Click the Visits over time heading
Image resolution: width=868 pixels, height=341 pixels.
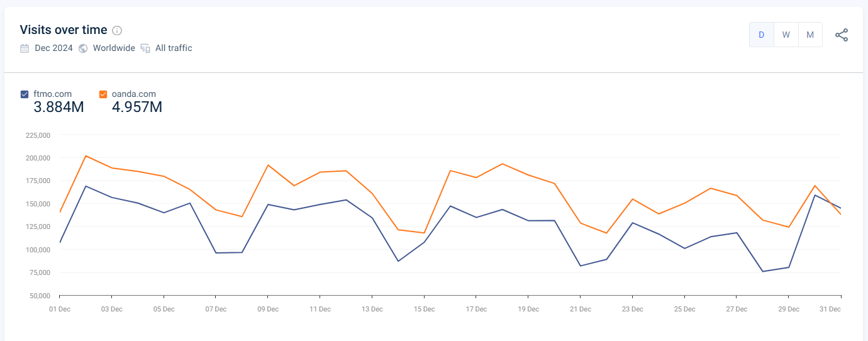coord(63,30)
